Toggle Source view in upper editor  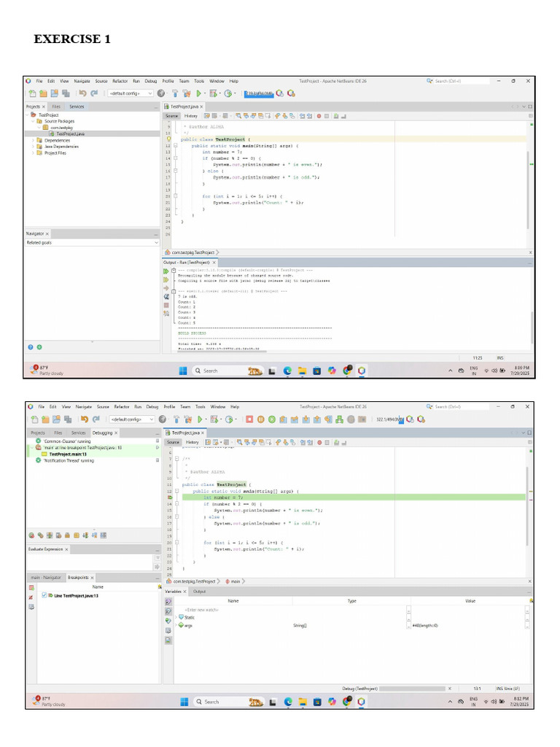click(x=171, y=116)
